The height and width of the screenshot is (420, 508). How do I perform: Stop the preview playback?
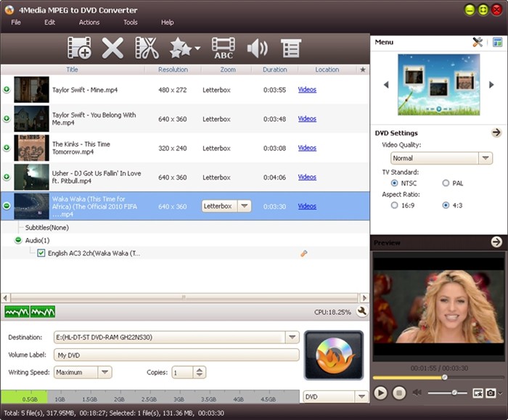pyautogui.click(x=399, y=393)
